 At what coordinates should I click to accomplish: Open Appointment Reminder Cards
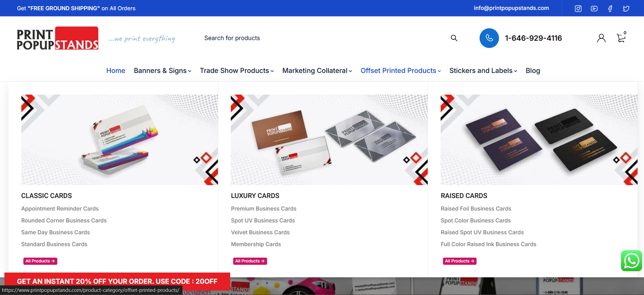(60, 208)
